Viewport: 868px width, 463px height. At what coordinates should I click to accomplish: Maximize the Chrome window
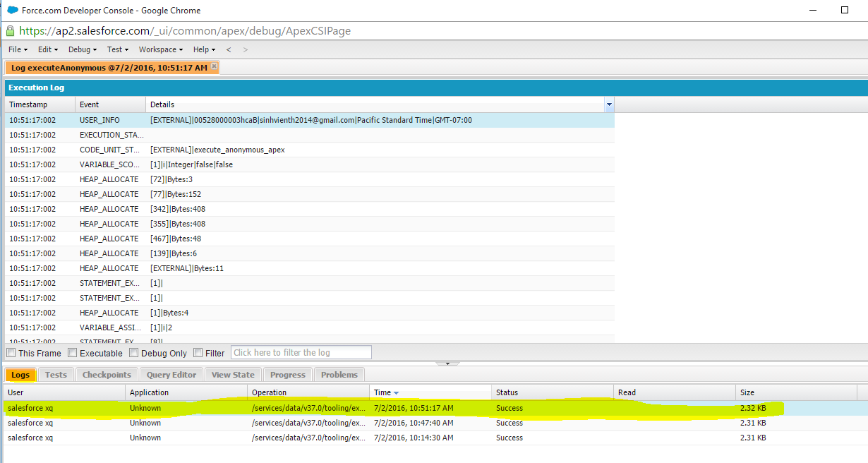click(x=845, y=10)
